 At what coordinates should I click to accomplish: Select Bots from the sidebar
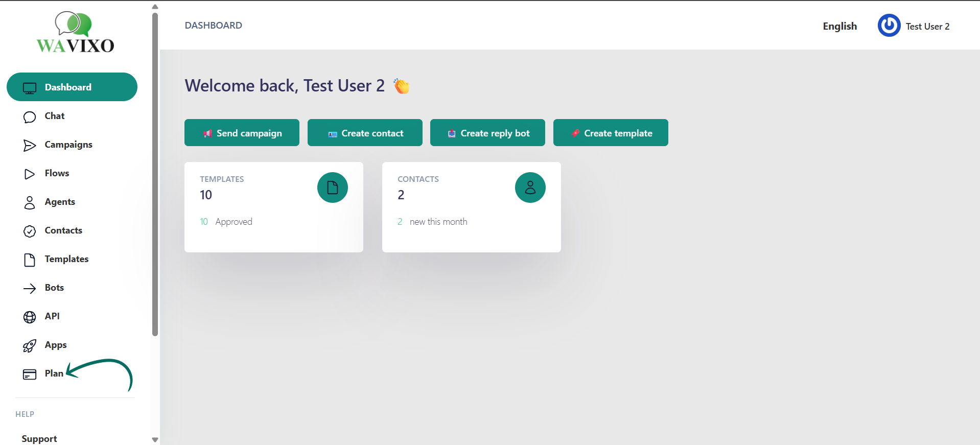coord(54,288)
